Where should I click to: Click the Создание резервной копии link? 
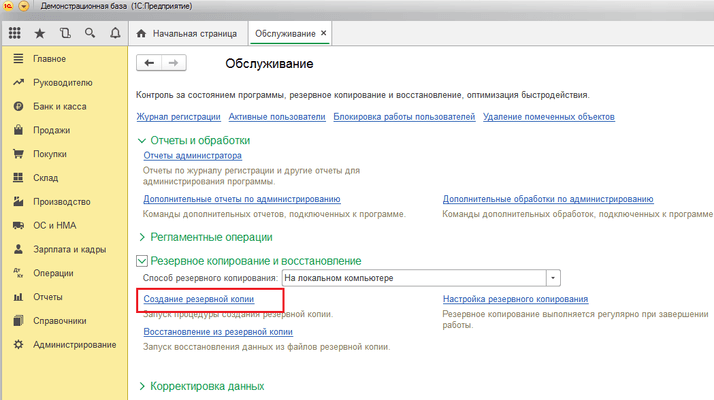pos(199,299)
